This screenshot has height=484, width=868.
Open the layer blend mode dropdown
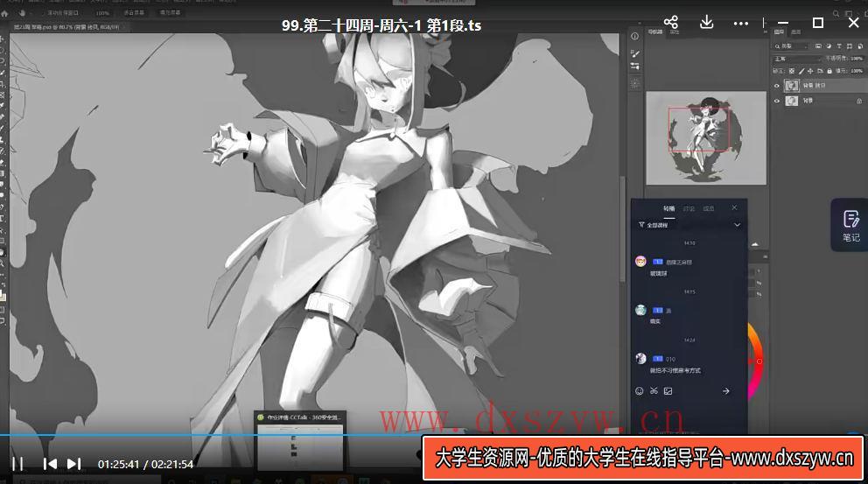click(797, 59)
